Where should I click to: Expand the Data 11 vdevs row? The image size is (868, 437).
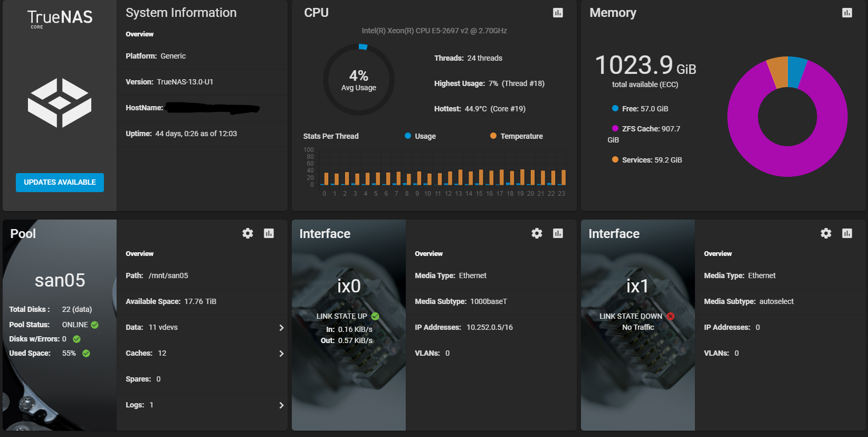coord(202,327)
